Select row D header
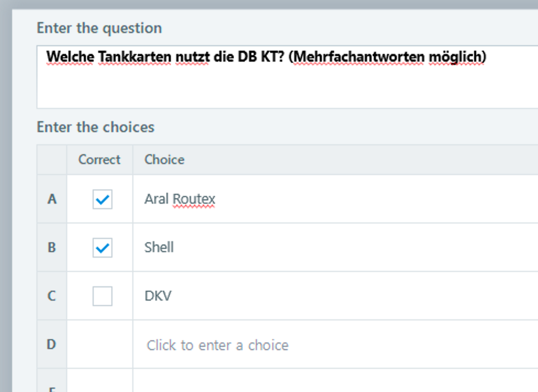 point(52,345)
